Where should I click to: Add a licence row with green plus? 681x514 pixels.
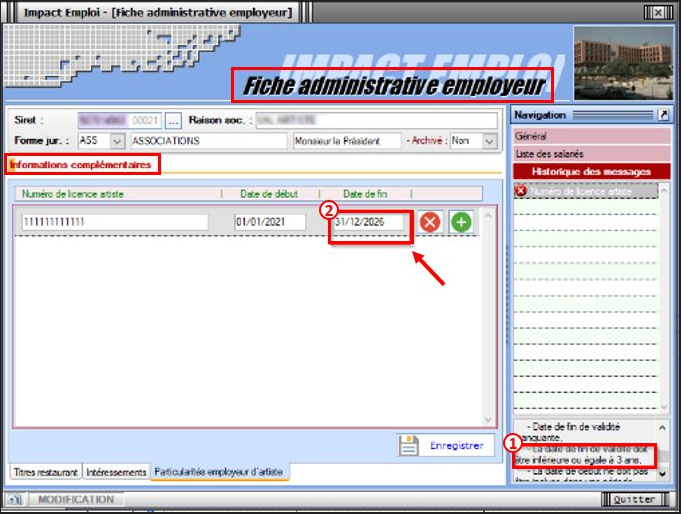461,222
